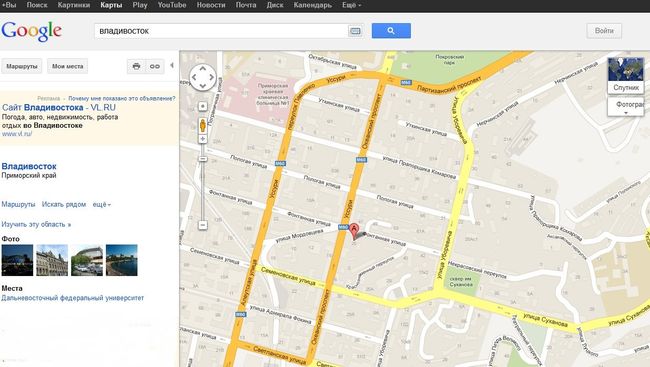This screenshot has height=367, width=650.
Task: Open Картинки in top bar
Action: click(x=74, y=5)
